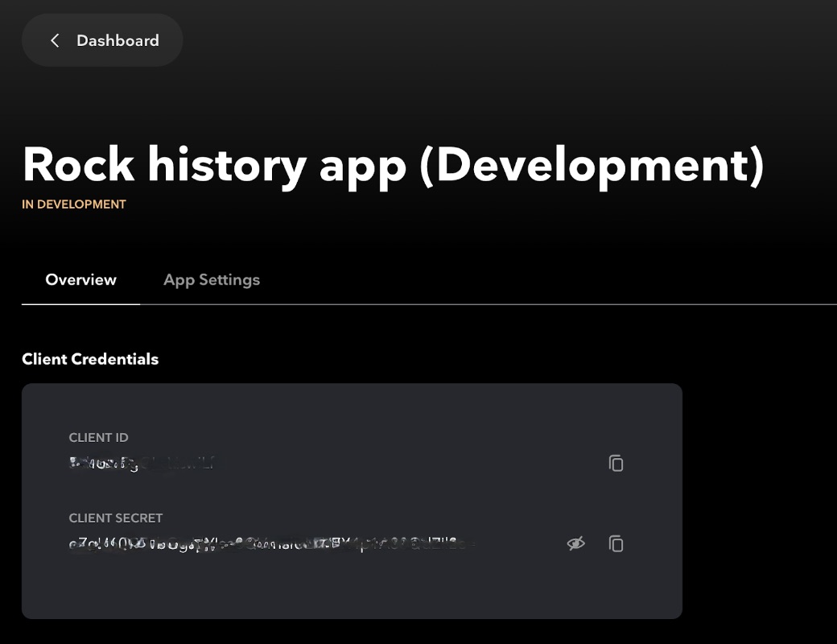Click the Client Credentials heading

point(90,359)
